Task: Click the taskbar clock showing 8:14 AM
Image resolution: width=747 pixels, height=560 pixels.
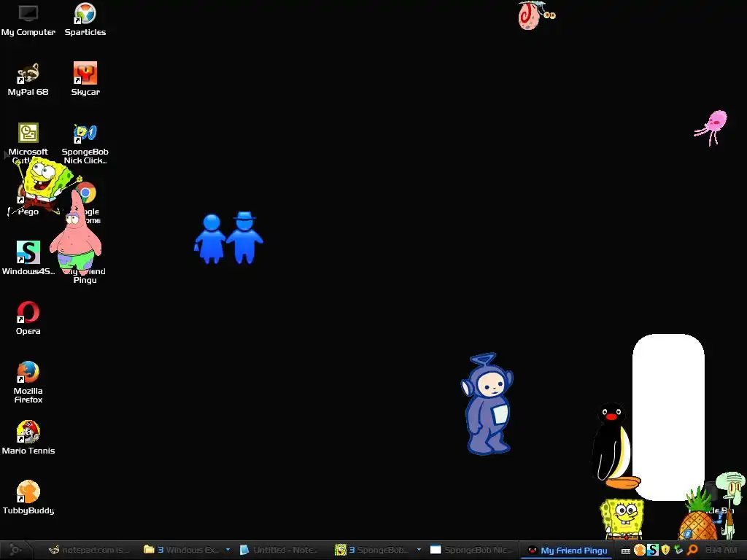Action: click(x=721, y=550)
